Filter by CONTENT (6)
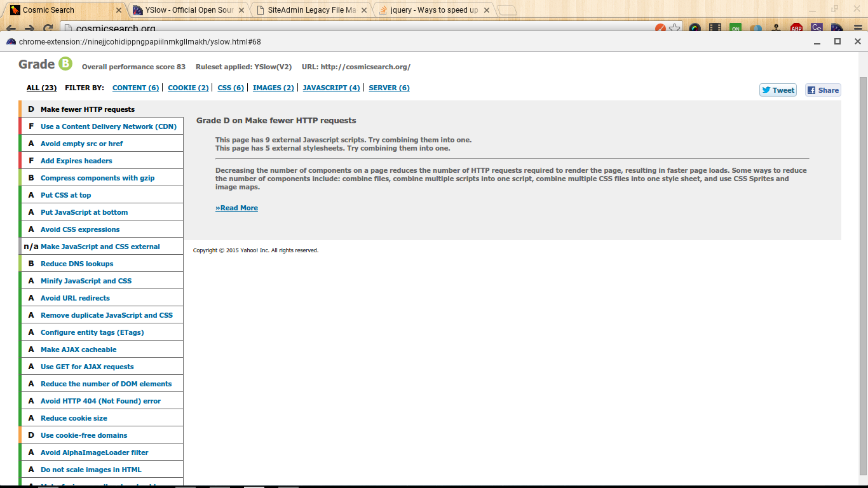Viewport: 868px width, 488px height. click(x=136, y=88)
